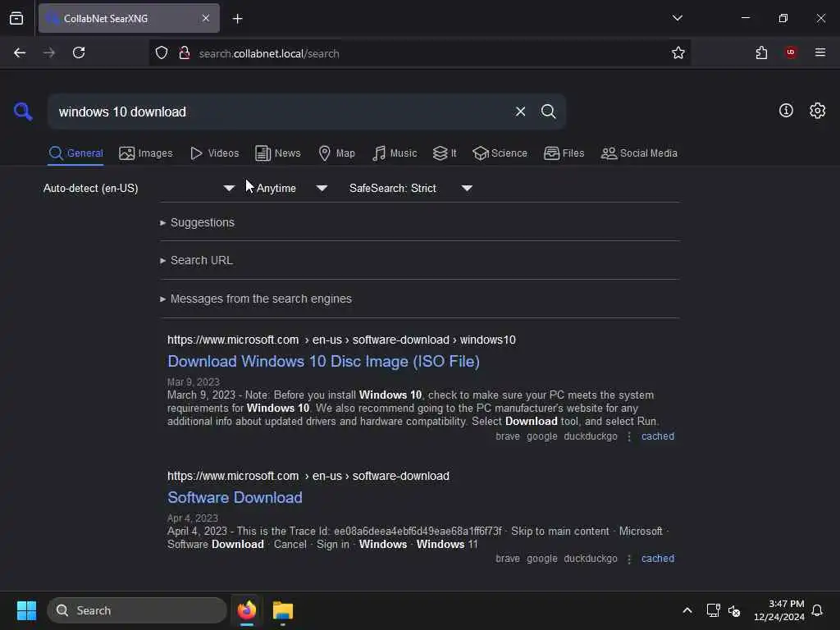Open Firefox application menu
Image resolution: width=840 pixels, height=630 pixels.
[819, 52]
